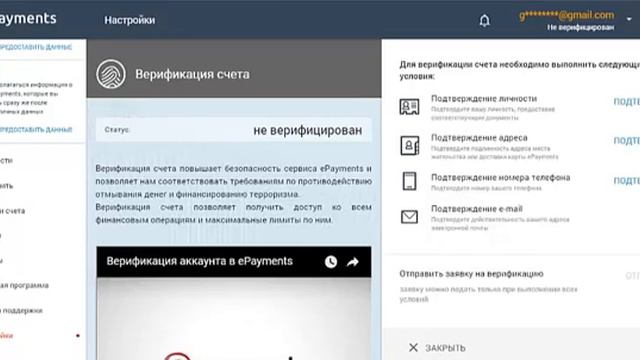The height and width of the screenshot is (360, 640).
Task: Click confirm link beside Подтверждение личности
Action: [627, 102]
